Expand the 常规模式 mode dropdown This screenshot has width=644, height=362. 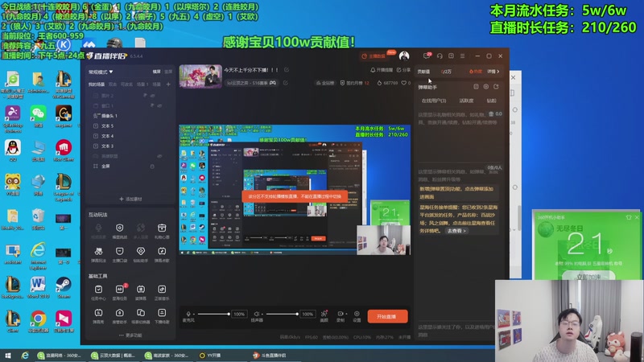click(x=101, y=72)
